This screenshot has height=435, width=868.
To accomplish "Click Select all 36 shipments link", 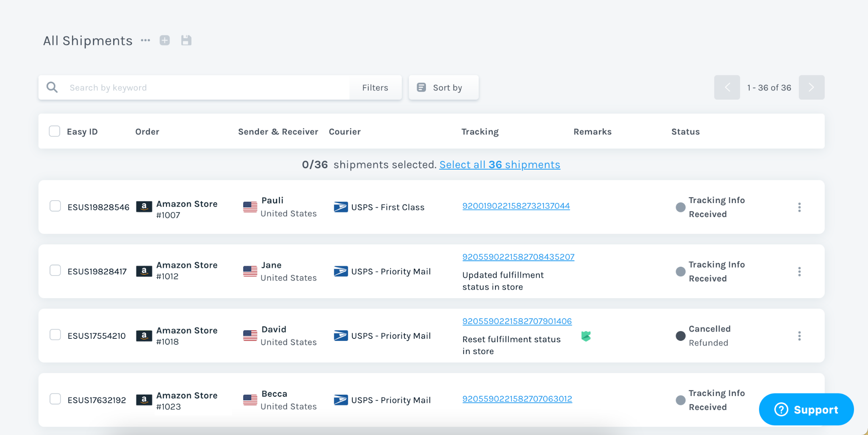I will 500,165.
